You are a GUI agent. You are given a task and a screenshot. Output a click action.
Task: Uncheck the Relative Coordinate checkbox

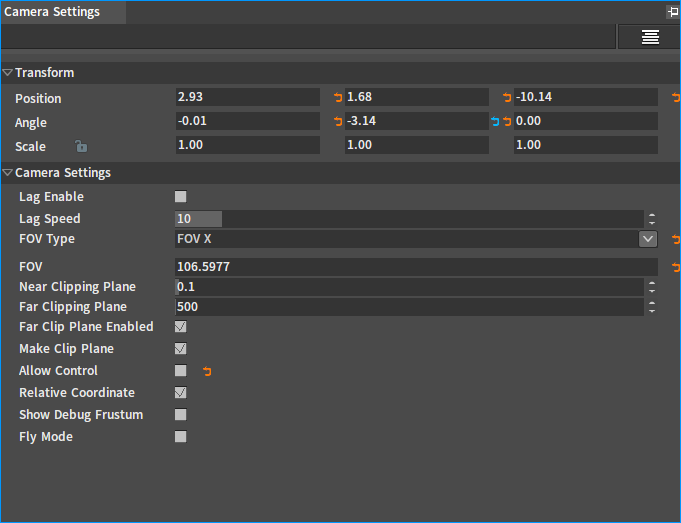[181, 393]
